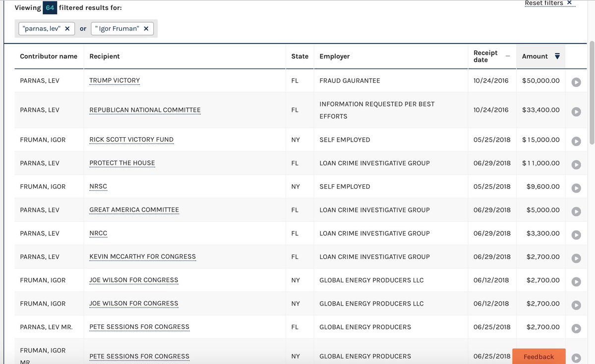Image resolution: width=595 pixels, height=364 pixels.
Task: Open the PROTECT THE HOUSE link
Action: point(122,163)
